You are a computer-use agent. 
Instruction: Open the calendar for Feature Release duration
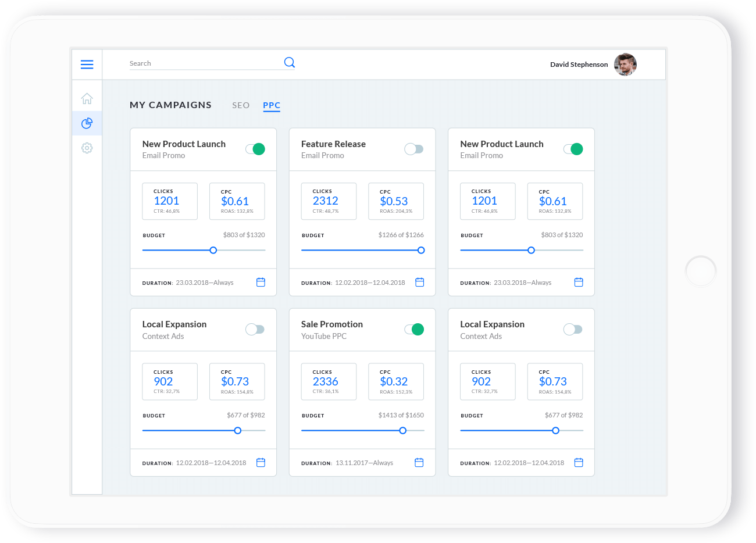click(x=419, y=283)
